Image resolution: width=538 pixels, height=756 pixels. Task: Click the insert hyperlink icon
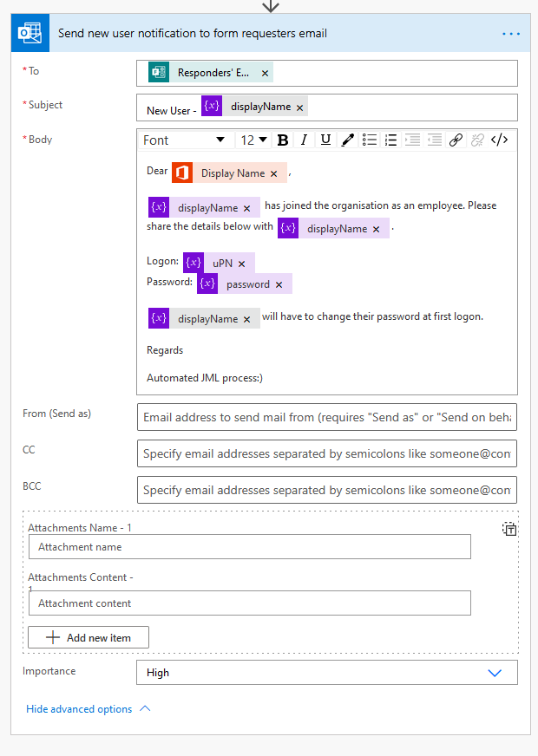click(x=456, y=140)
